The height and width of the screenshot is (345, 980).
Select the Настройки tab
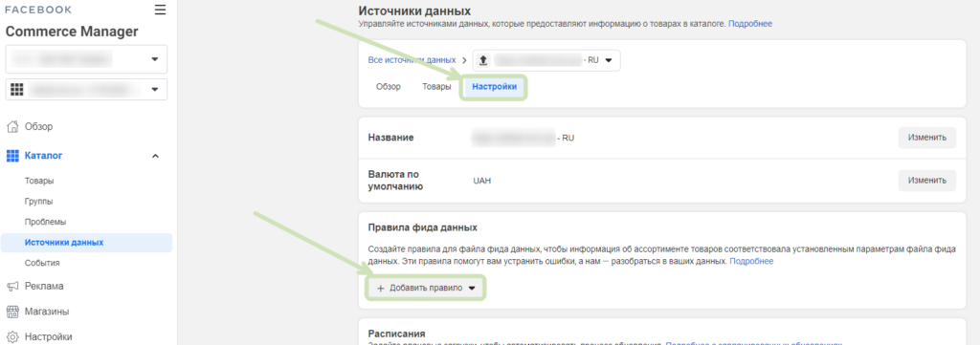click(495, 87)
